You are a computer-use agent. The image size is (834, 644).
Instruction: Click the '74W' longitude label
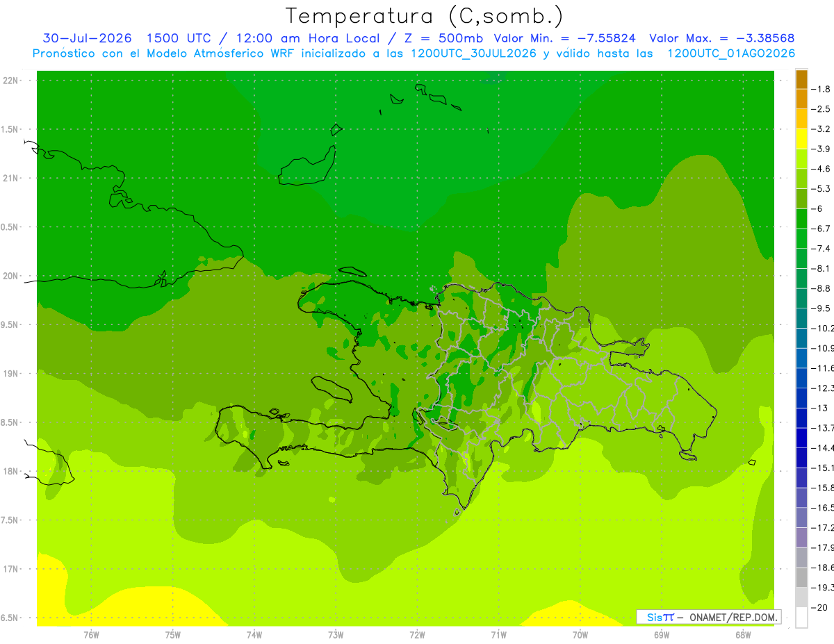pyautogui.click(x=254, y=634)
